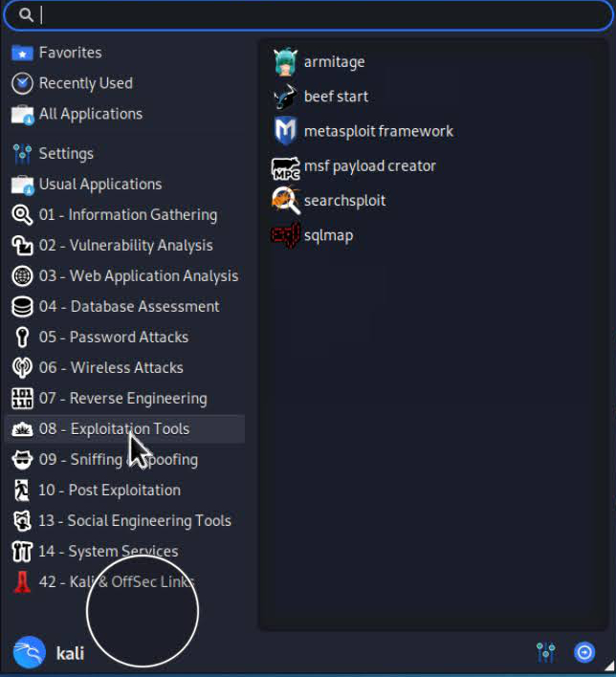616x677 pixels.
Task: Click the metasploit framework shield icon
Action: pyautogui.click(x=286, y=131)
